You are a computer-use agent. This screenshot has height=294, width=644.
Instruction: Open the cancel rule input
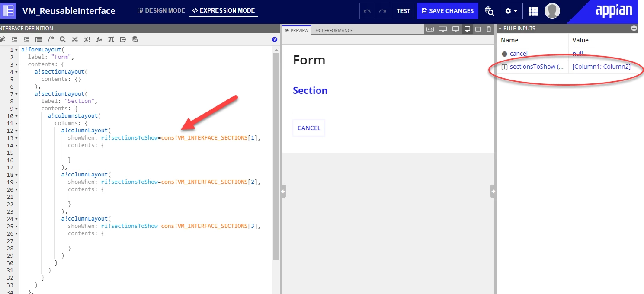[x=519, y=54]
